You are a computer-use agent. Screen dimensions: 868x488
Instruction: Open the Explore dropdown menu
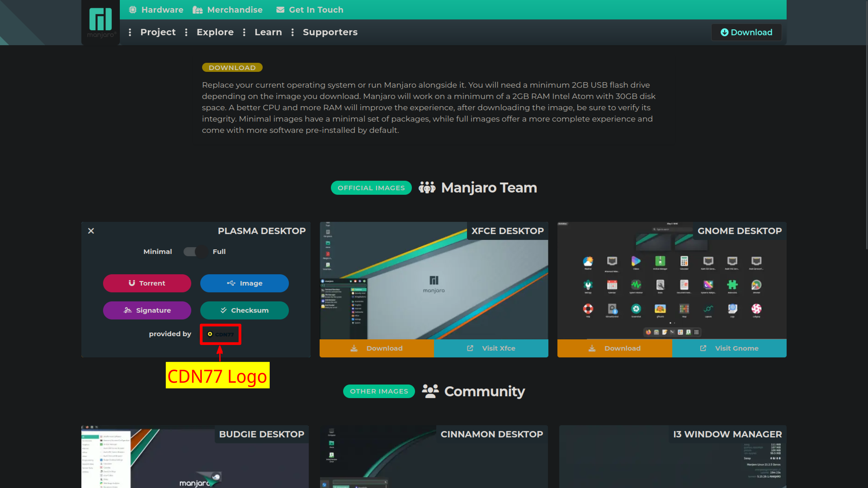pyautogui.click(x=215, y=32)
